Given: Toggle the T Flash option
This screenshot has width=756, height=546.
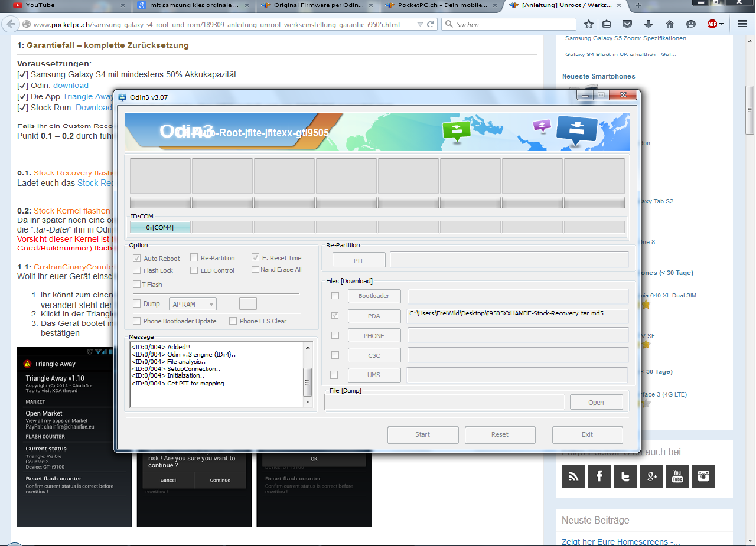Looking at the screenshot, I should tap(137, 285).
